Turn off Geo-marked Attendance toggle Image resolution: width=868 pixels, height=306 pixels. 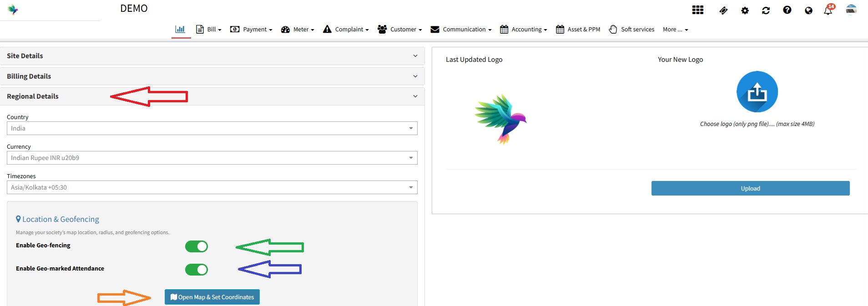(197, 270)
